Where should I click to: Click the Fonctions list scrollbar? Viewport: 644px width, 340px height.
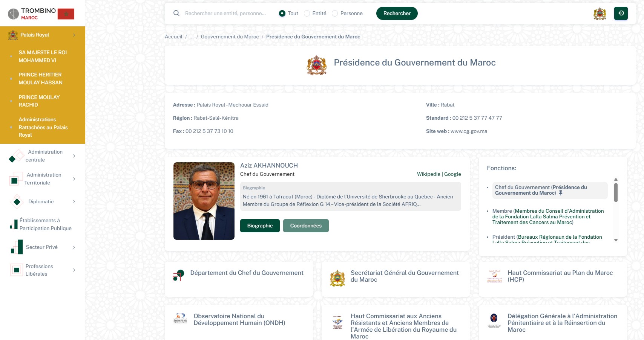pos(616,193)
